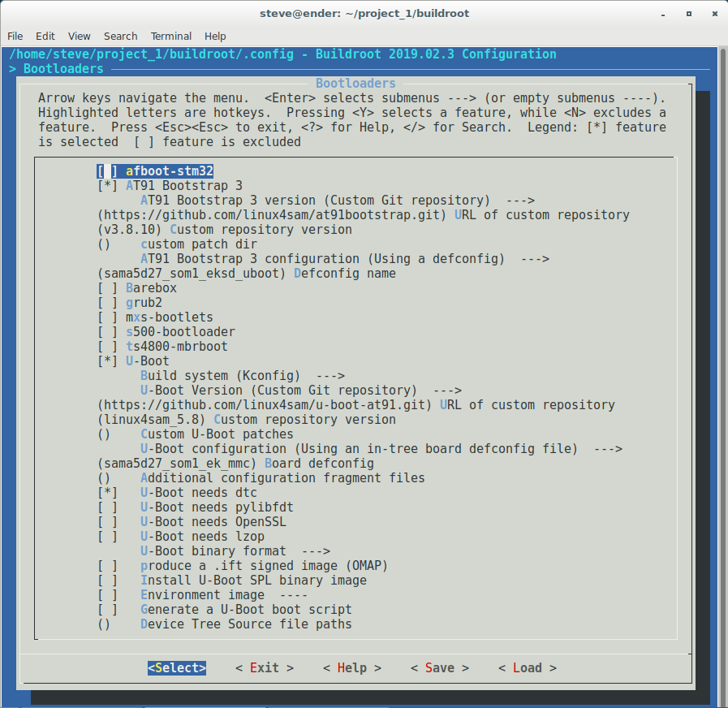
Task: Expand the U-Boot binary format submenu
Action: point(235,551)
